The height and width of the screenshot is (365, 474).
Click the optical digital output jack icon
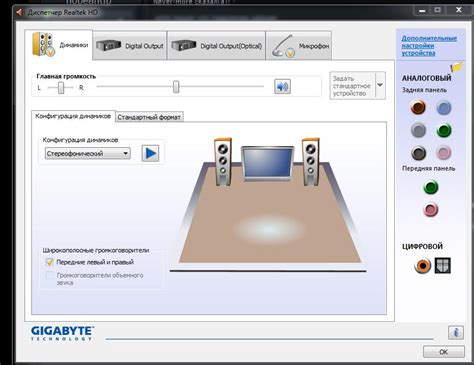tap(443, 266)
